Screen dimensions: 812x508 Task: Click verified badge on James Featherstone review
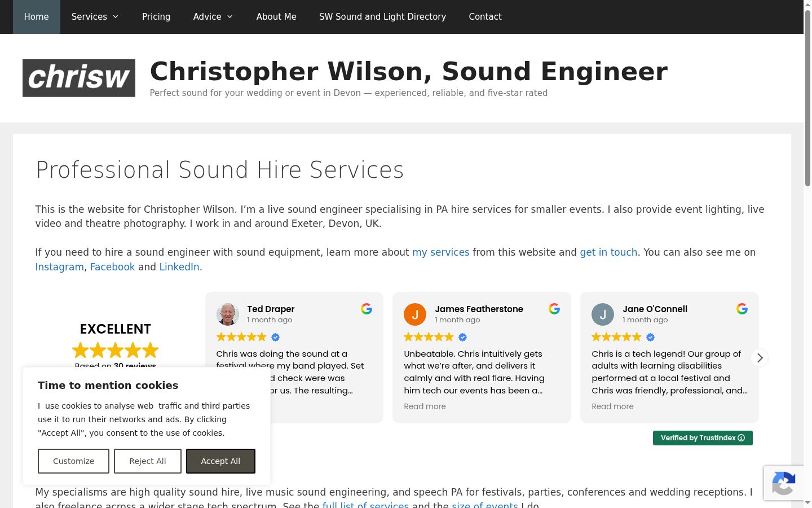coord(462,337)
